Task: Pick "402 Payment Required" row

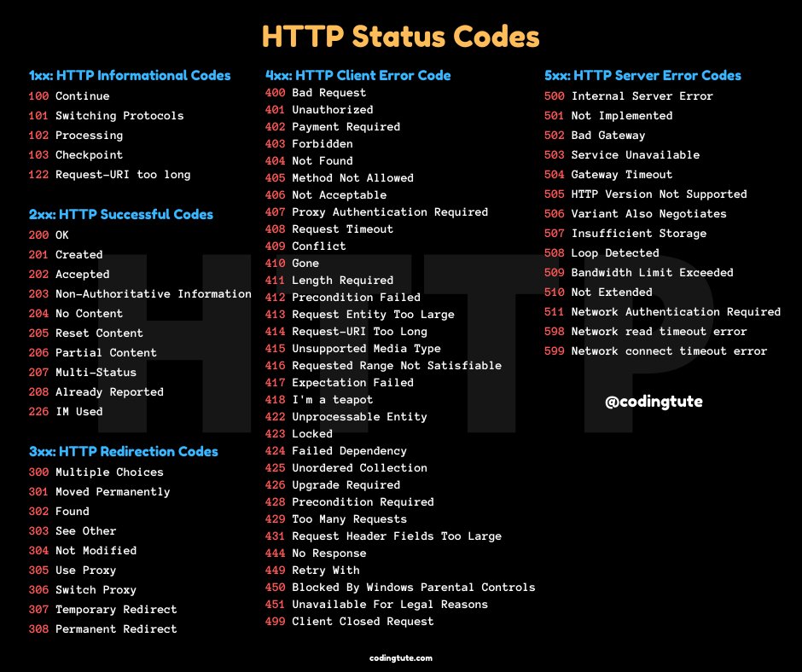Action: (x=333, y=127)
